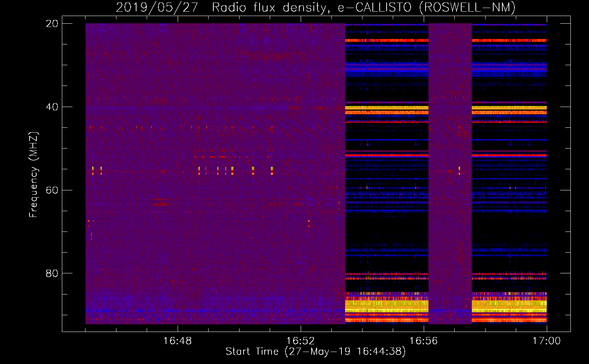Click the frequency tick label '40'
Screen dimensions: 589x364
tap(52, 107)
